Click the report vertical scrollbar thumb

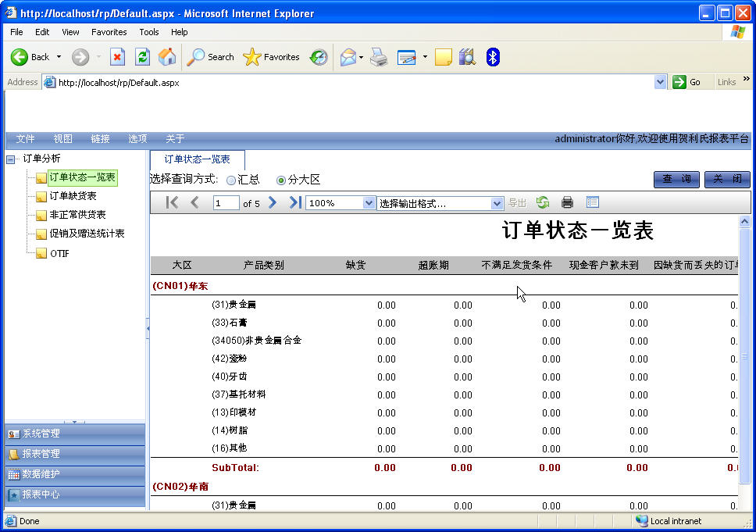(x=744, y=356)
